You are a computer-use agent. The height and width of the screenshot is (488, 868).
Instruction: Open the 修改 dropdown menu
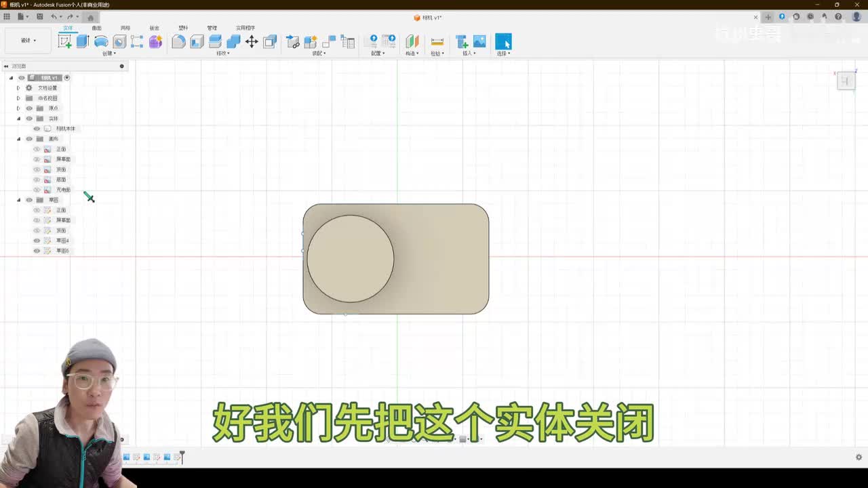222,54
